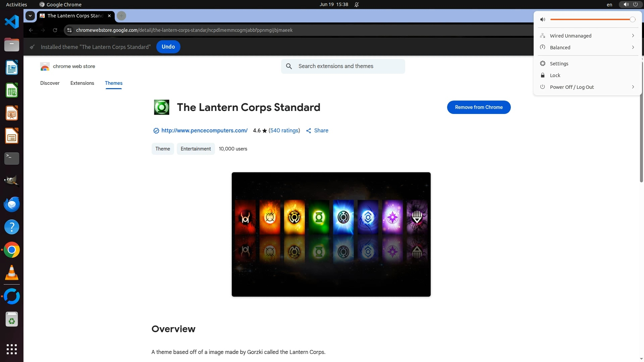Click the Chrome Web Store logo
Image resolution: width=644 pixels, height=362 pixels.
click(x=45, y=66)
